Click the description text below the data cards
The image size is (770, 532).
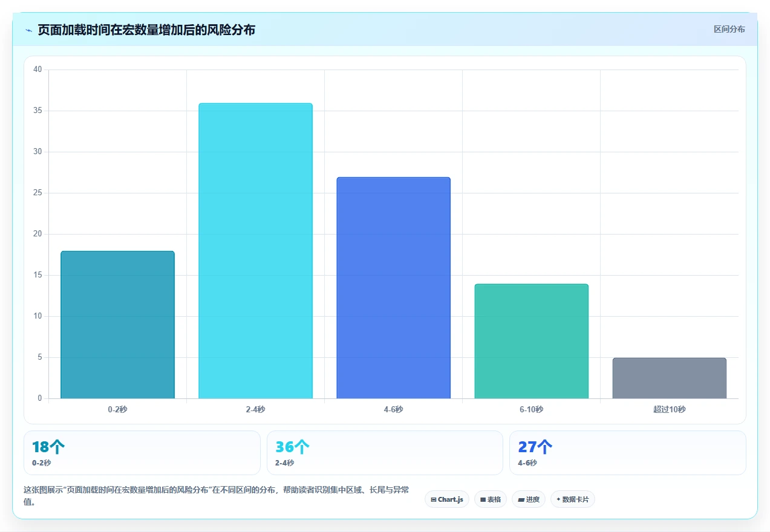(x=217, y=496)
